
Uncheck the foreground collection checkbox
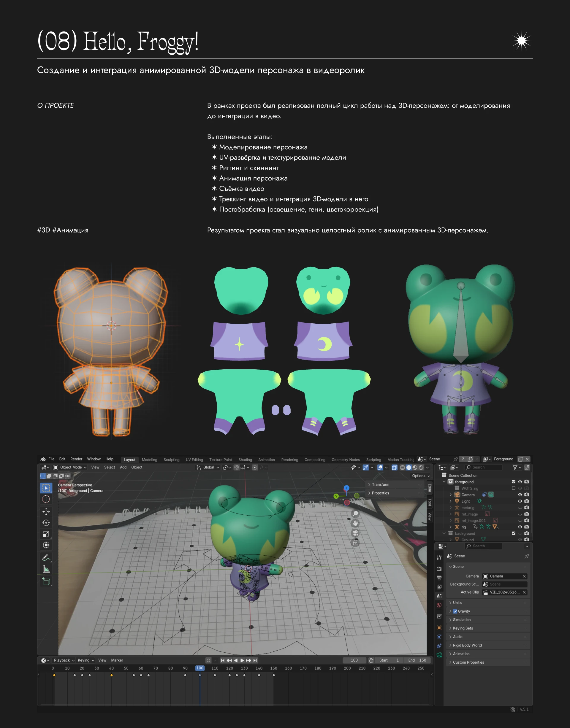pyautogui.click(x=513, y=481)
